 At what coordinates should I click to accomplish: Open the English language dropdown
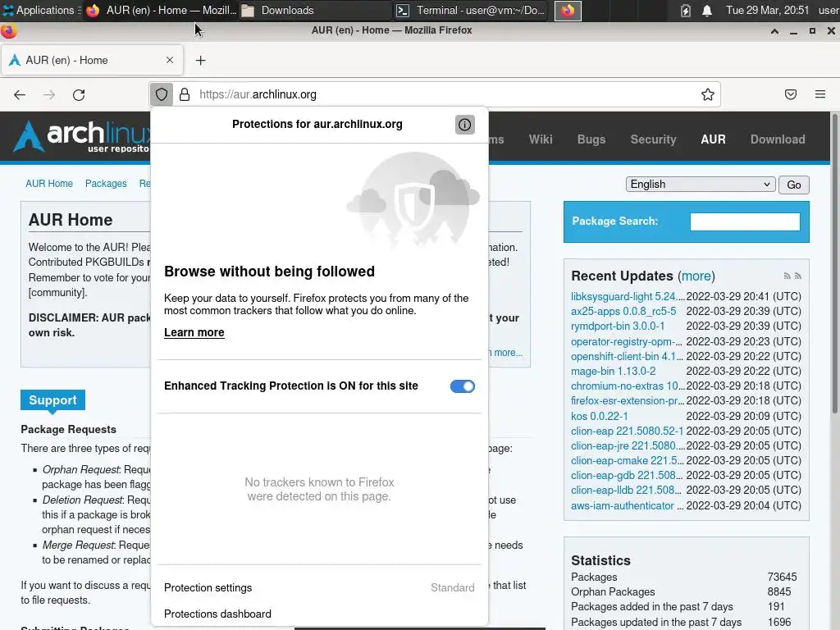tap(701, 185)
